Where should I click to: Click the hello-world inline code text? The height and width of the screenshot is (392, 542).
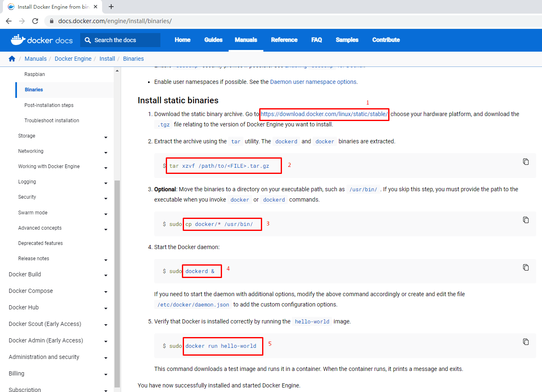point(312,322)
